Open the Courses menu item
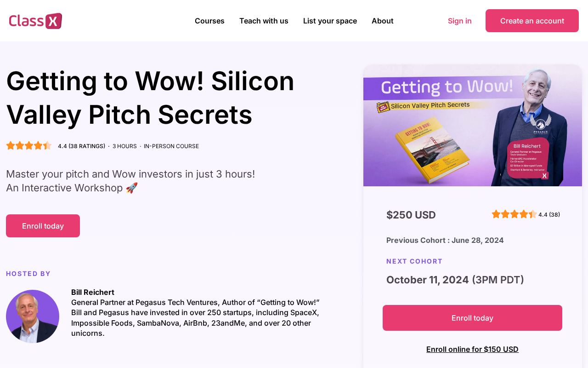The height and width of the screenshot is (368, 588). pyautogui.click(x=209, y=21)
